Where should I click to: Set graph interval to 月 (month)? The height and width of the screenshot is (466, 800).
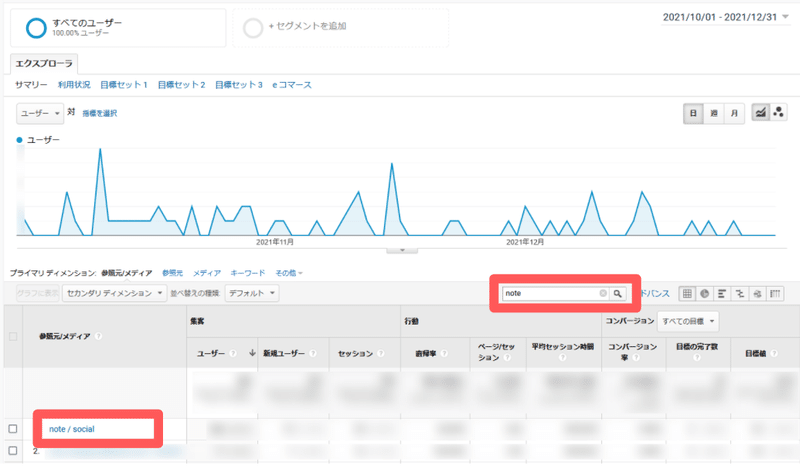click(x=734, y=113)
